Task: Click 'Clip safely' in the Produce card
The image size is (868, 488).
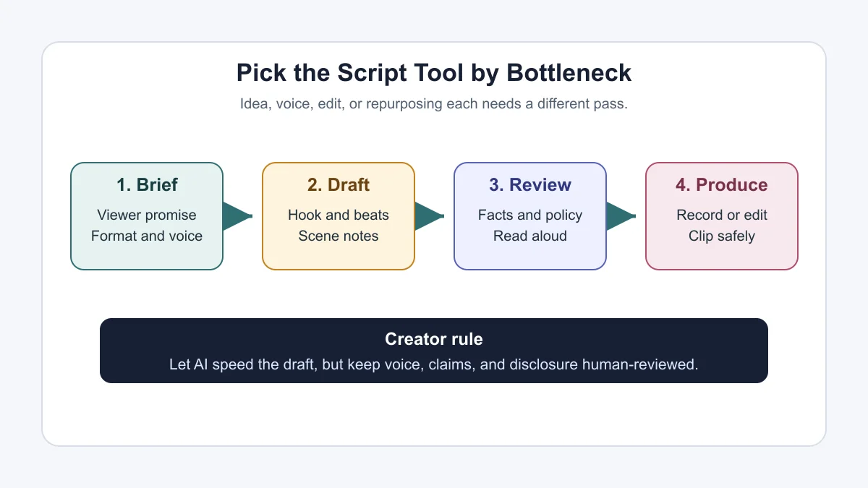Action: coord(722,236)
